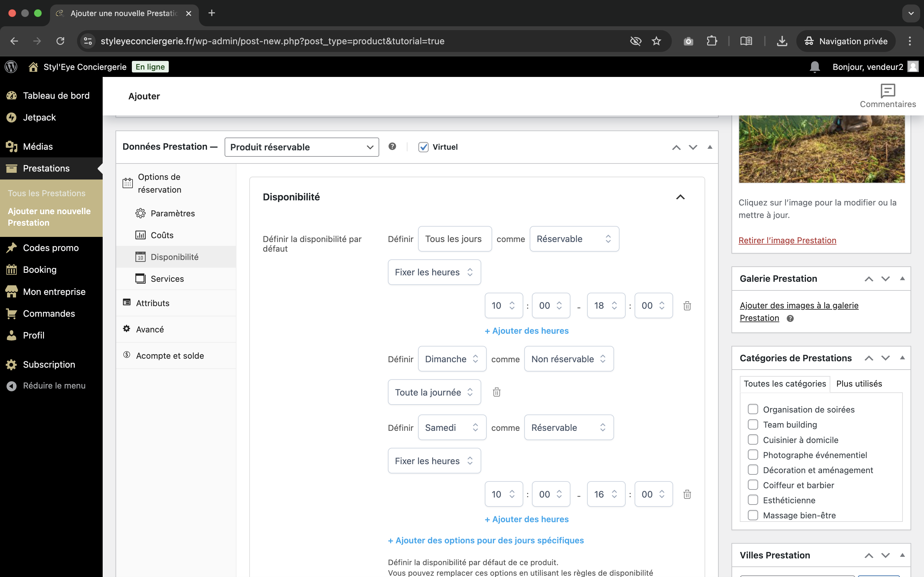
Task: Open the Non réservable dropdown
Action: click(x=569, y=359)
